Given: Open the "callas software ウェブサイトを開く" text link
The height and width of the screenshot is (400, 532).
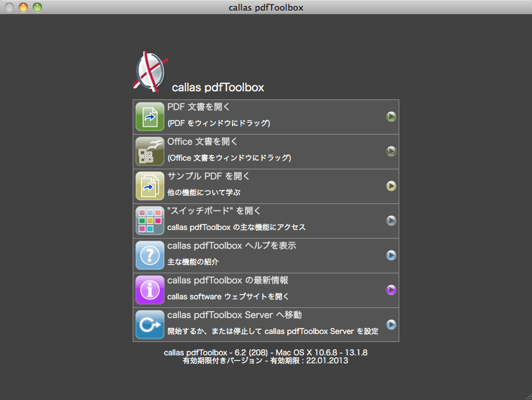Looking at the screenshot, I should [228, 297].
